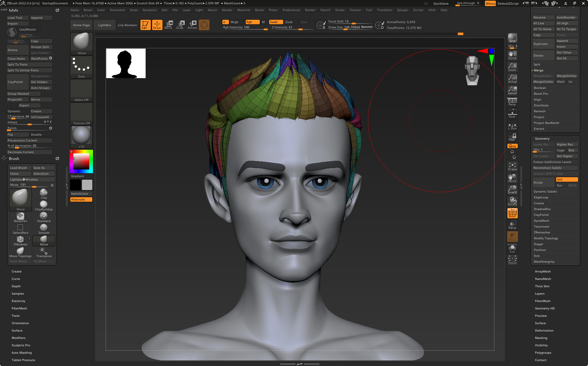Click the head orientation navigation cube
Screen dimensions: 588x366
point(472,70)
